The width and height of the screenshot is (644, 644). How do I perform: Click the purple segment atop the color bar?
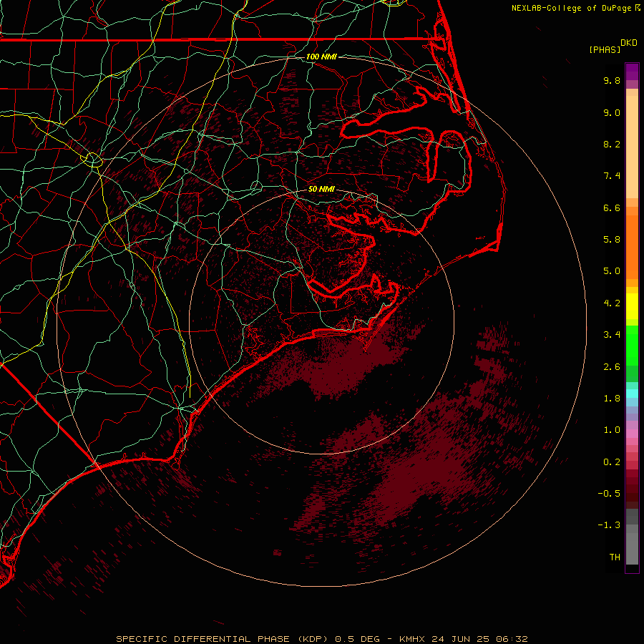632,72
